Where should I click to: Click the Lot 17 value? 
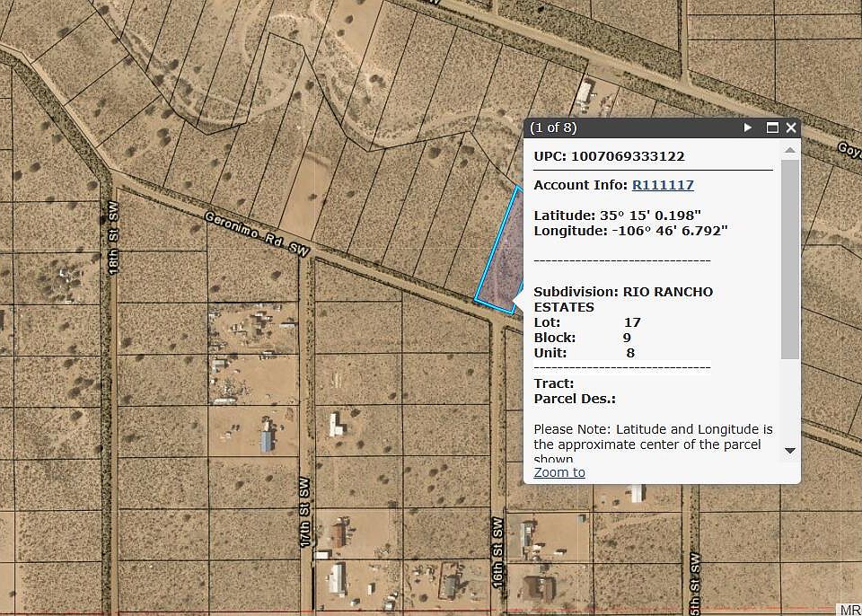pos(632,322)
